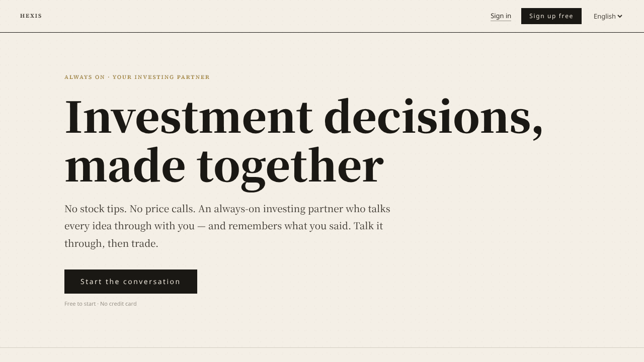Open the Sign in link

501,16
